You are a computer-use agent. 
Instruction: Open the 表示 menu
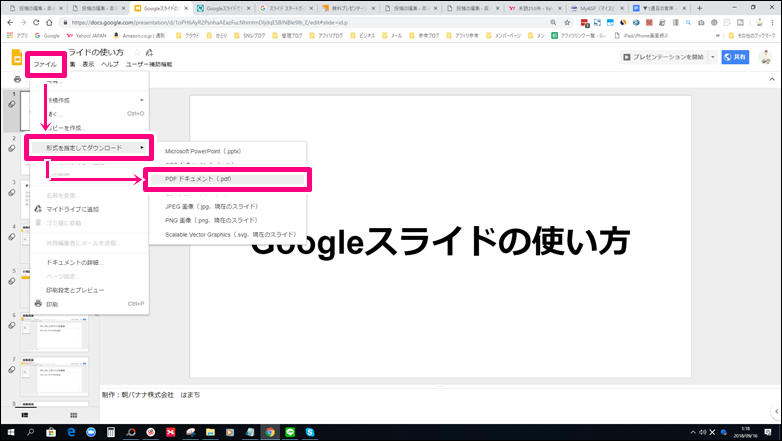88,64
